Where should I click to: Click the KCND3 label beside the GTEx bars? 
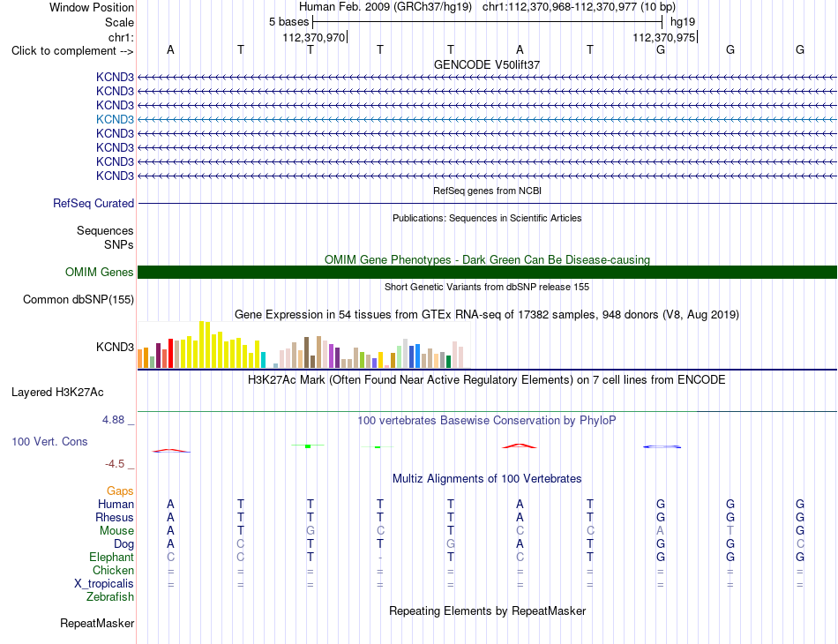pyautogui.click(x=115, y=348)
